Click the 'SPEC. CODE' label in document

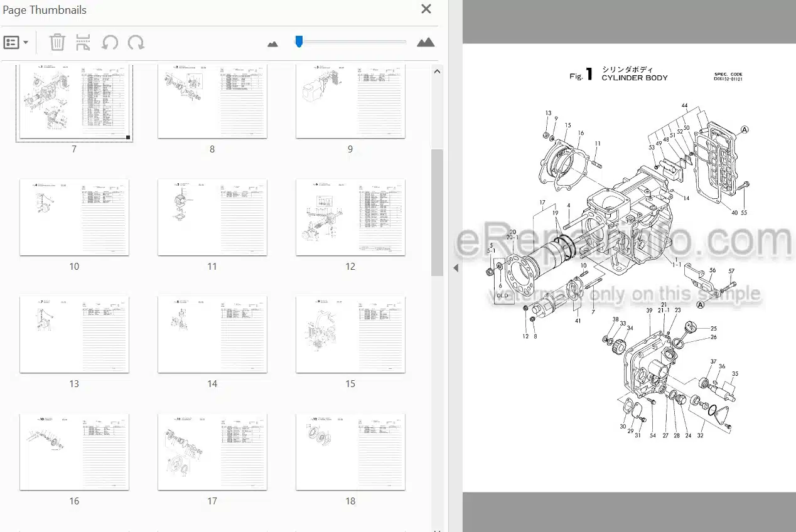(728, 74)
